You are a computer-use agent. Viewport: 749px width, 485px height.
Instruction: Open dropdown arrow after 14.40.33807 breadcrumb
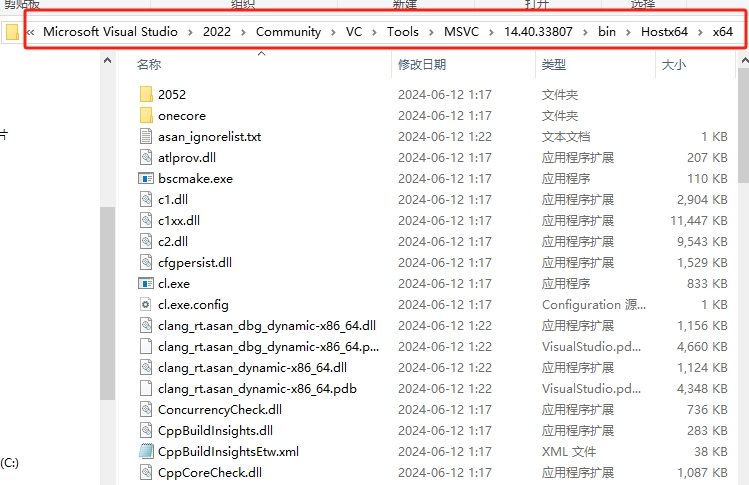585,32
